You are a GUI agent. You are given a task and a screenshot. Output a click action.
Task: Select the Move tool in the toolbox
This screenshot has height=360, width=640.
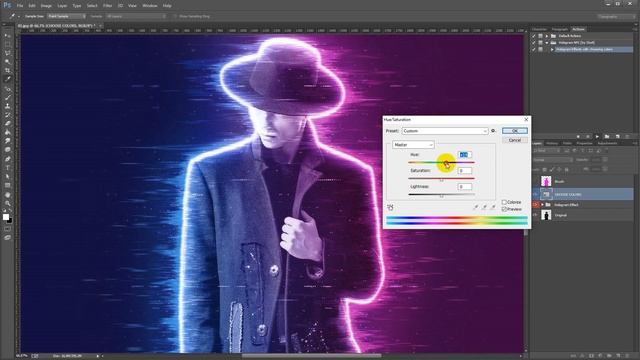(x=7, y=36)
